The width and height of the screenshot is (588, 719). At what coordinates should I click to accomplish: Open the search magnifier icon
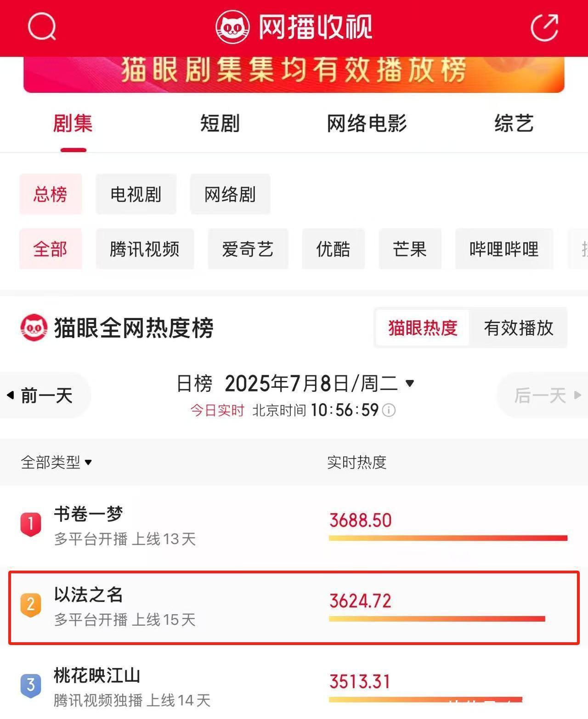(42, 27)
